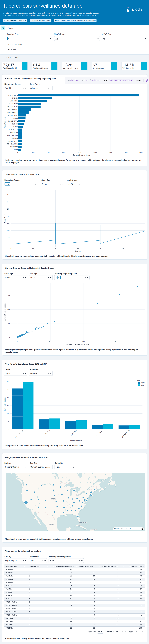Image resolution: width=149 pixels, height=644 pixels.
Task: Click the 77,817 Total Cases card
Action: pyautogui.click(x=15, y=66)
